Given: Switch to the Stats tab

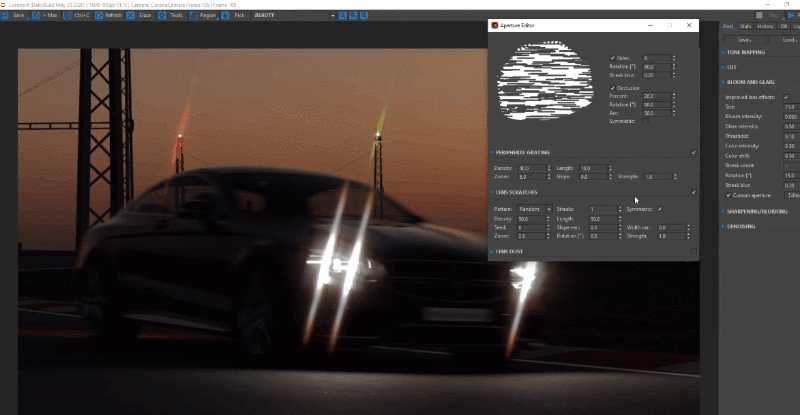Looking at the screenshot, I should [746, 25].
